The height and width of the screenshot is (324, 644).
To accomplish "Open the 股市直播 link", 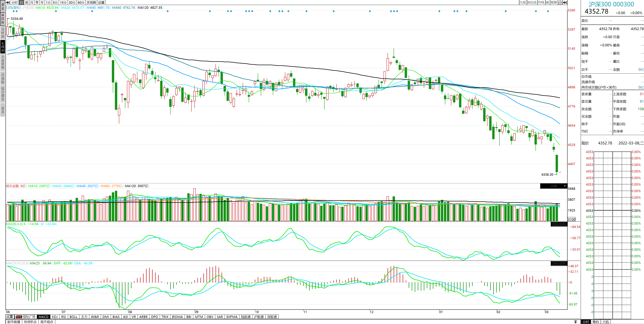I will coord(14,322).
